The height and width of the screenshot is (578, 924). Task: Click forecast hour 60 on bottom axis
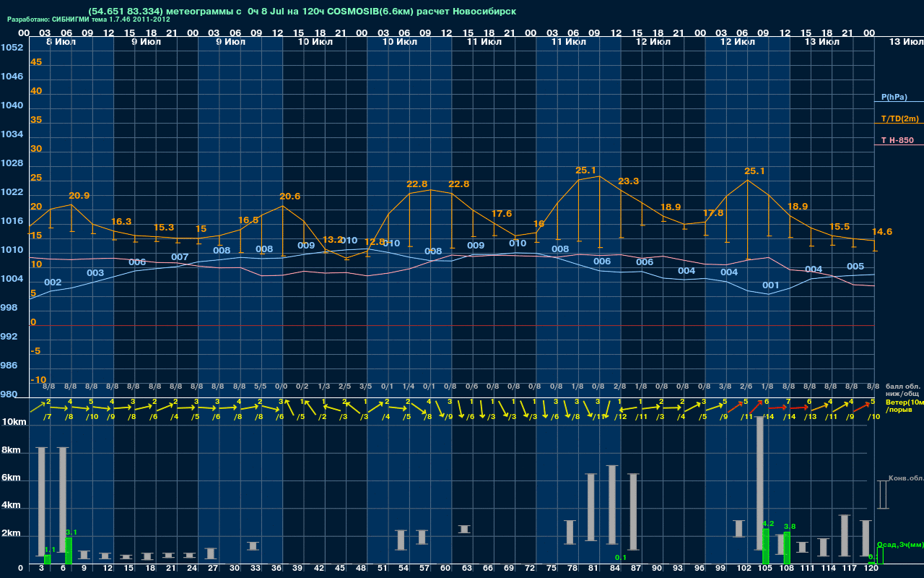pyautogui.click(x=447, y=569)
